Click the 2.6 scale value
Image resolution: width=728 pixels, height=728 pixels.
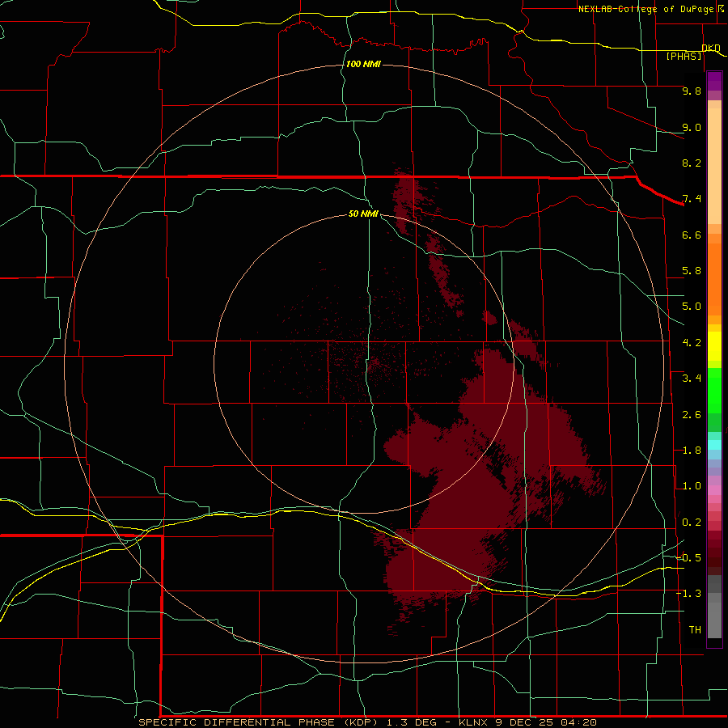tap(692, 415)
